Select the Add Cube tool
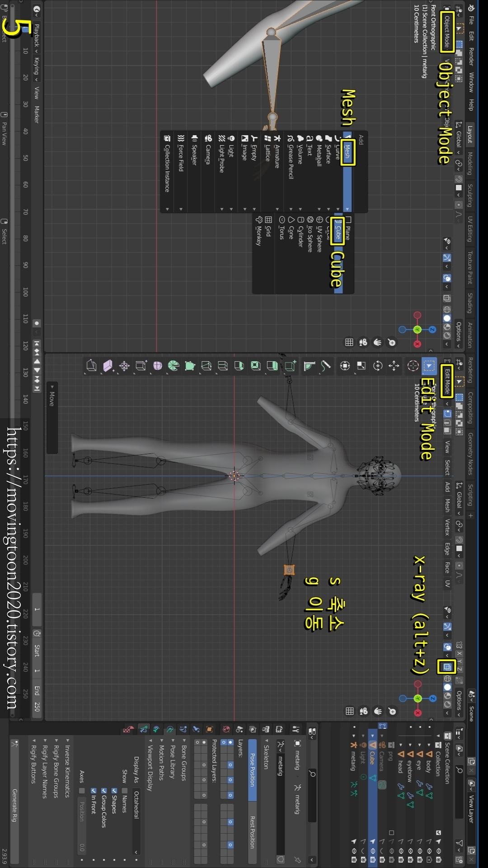The image size is (488, 868). [290, 366]
